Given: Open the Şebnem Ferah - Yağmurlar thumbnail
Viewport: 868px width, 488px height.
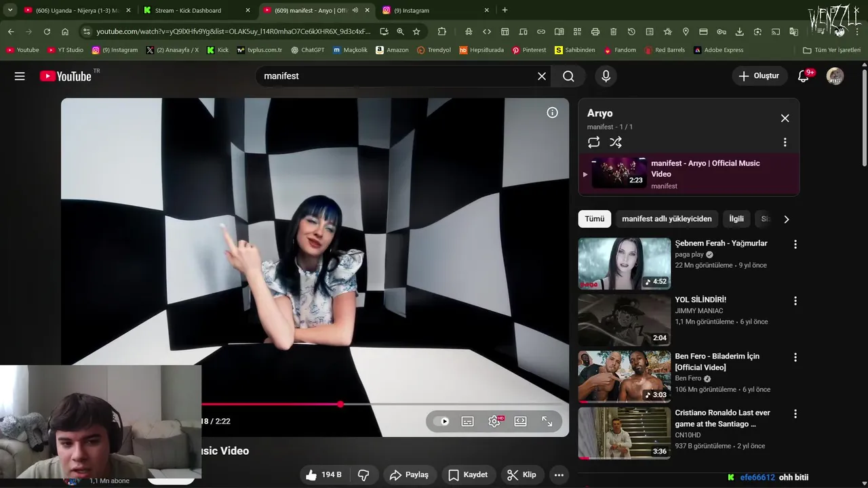Looking at the screenshot, I should point(624,263).
